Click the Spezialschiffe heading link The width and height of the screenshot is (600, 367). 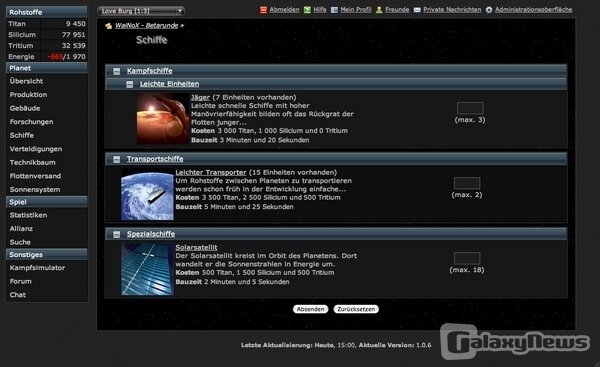[x=151, y=234]
